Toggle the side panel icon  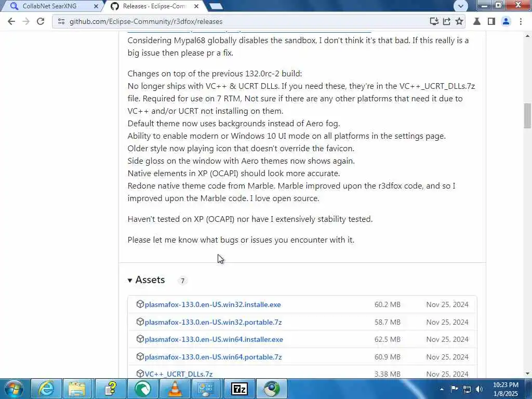tap(491, 21)
